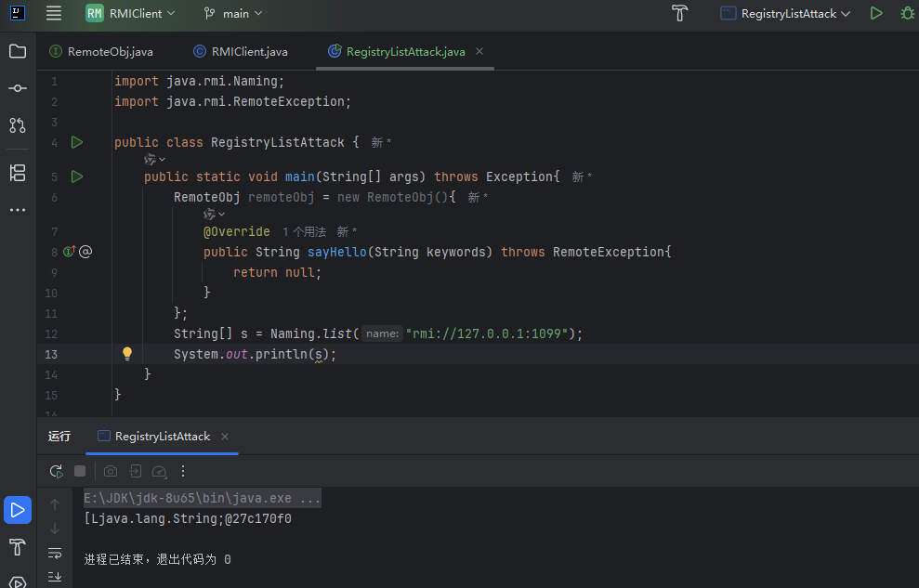Open the Project tool window folder icon
This screenshot has width=919, height=588.
tap(18, 51)
